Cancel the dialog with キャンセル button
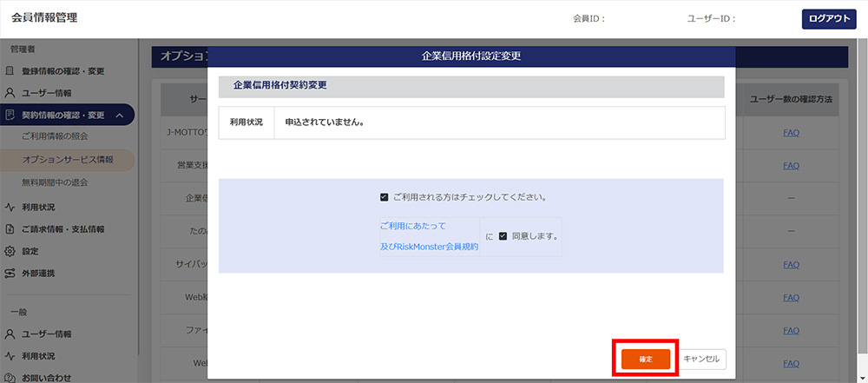Image resolution: width=868 pixels, height=383 pixels. [x=701, y=359]
